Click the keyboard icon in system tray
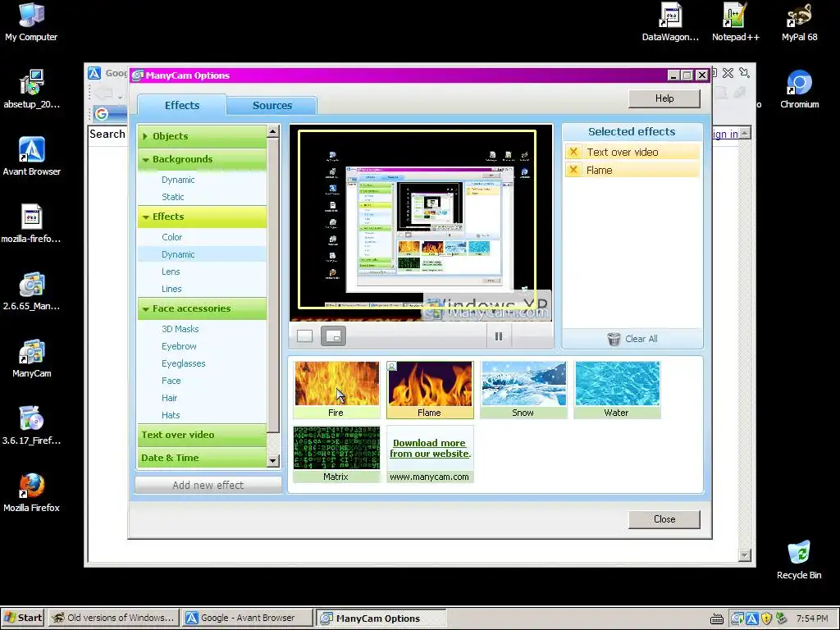840x630 pixels. [x=717, y=619]
